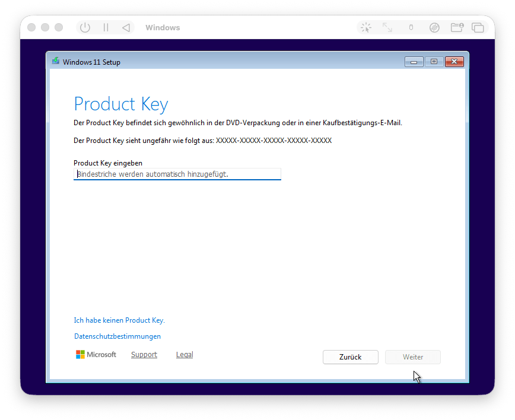Image resolution: width=515 pixels, height=420 pixels.
Task: Click the back triangle icon in toolbar
Action: pyautogui.click(x=126, y=27)
